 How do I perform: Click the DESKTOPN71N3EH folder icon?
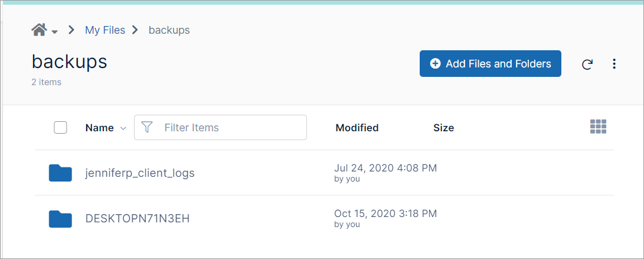[60, 219]
